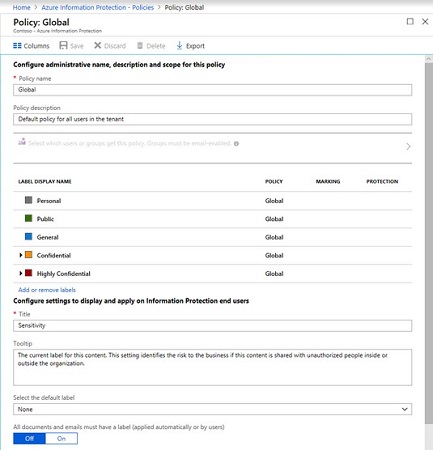Set mandatory labeling toggle to Off
Viewport: 433px width, 450px height.
coord(29,438)
